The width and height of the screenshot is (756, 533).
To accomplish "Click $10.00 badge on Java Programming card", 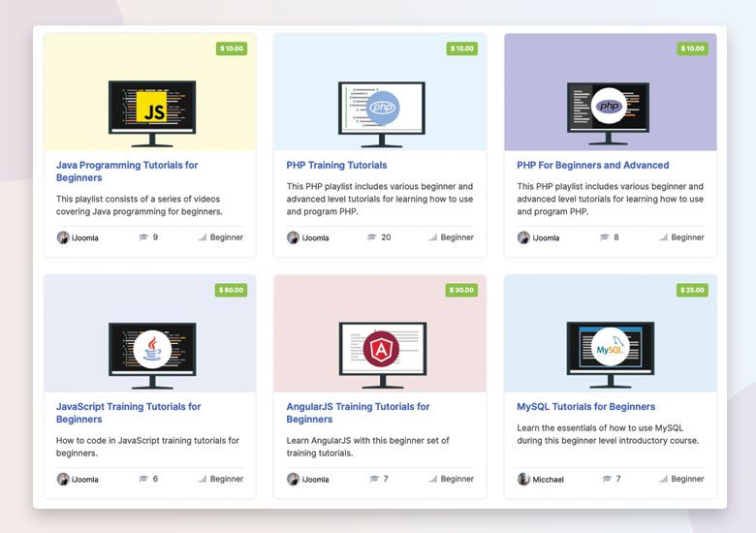I will 232,48.
